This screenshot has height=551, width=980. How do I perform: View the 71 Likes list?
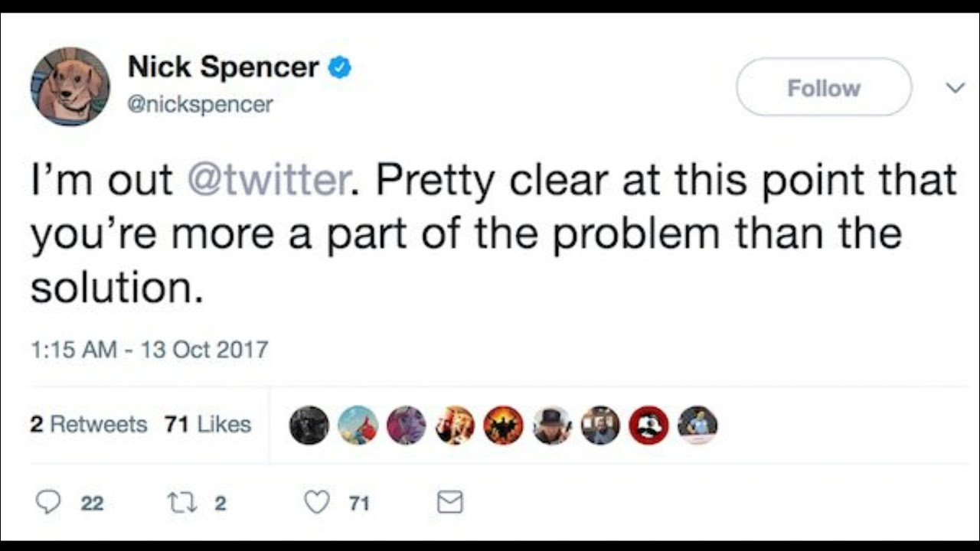coord(207,424)
